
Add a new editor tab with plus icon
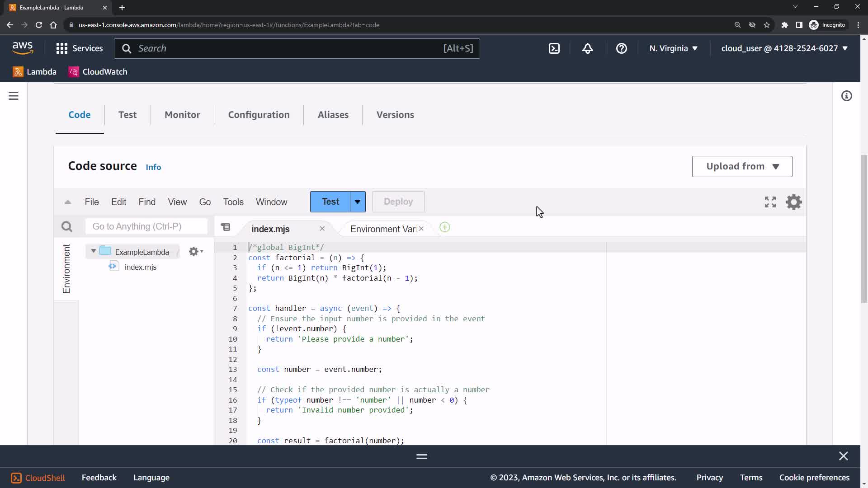[444, 228]
